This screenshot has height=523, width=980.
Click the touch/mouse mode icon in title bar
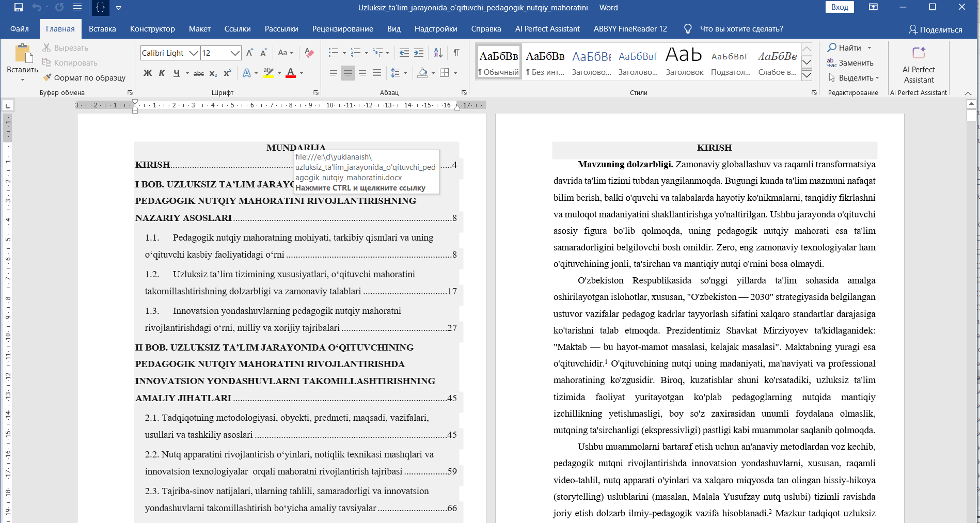77,7
